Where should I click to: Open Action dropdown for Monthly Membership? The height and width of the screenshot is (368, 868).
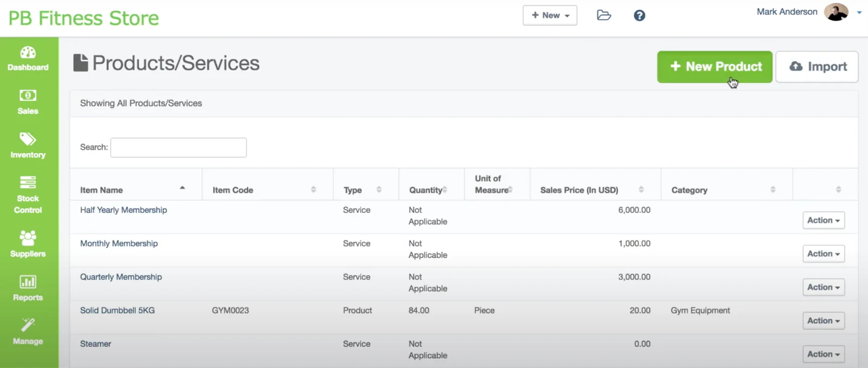coord(824,254)
